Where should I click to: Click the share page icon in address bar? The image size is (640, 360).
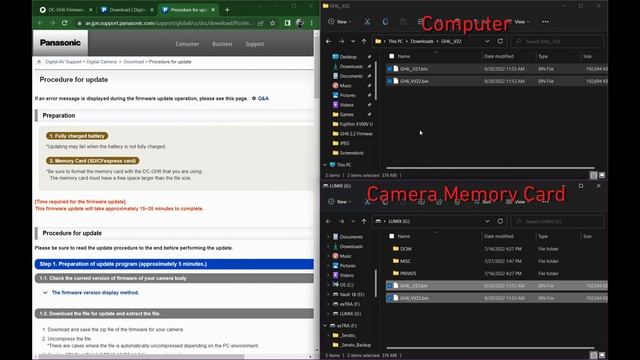pos(260,23)
